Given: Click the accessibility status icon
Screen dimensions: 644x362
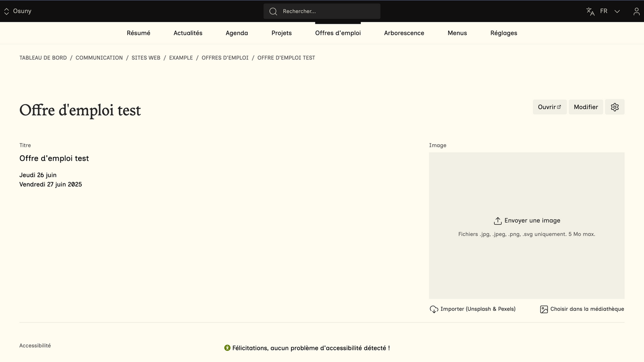Looking at the screenshot, I should tap(227, 348).
